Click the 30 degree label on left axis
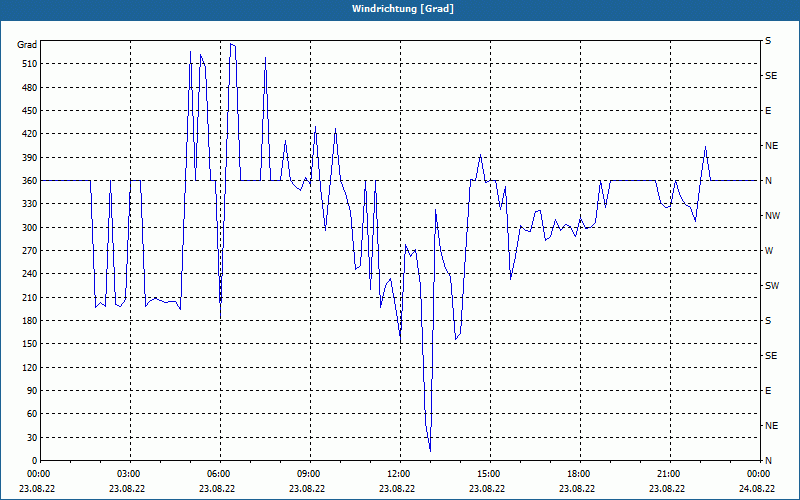The height and width of the screenshot is (500, 800). (x=32, y=437)
